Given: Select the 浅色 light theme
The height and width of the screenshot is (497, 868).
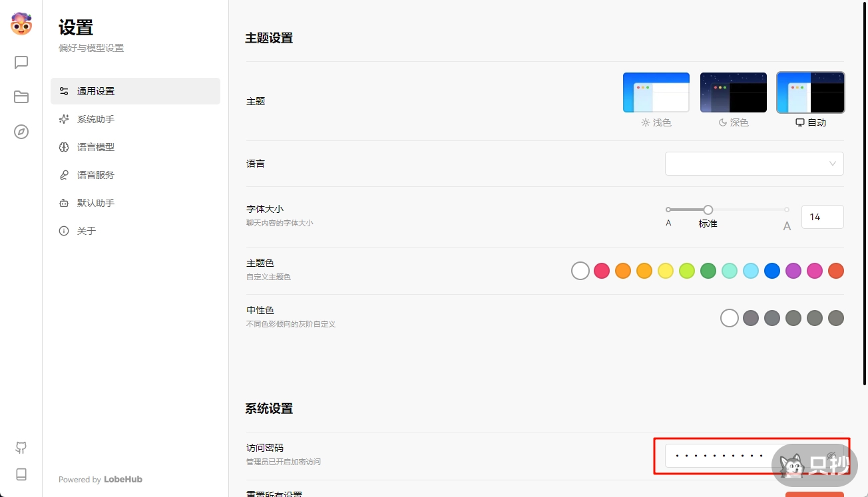Looking at the screenshot, I should [656, 92].
